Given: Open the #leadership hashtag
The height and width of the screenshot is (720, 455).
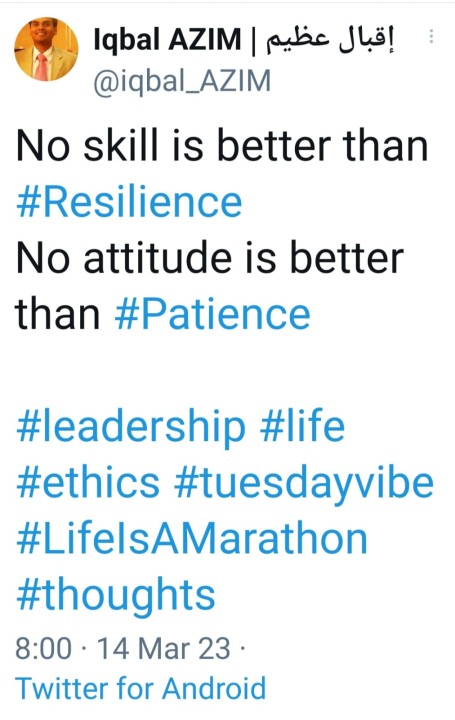Looking at the screenshot, I should pyautogui.click(x=131, y=428).
